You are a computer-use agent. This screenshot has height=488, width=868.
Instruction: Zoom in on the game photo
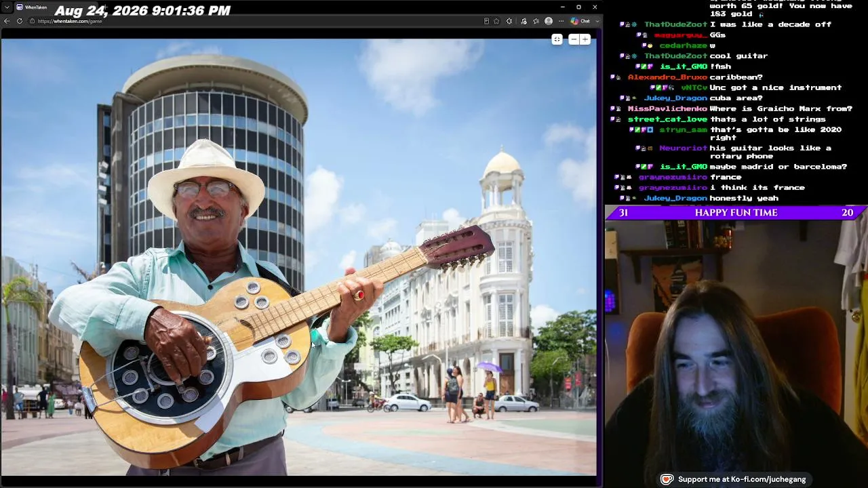tap(585, 39)
